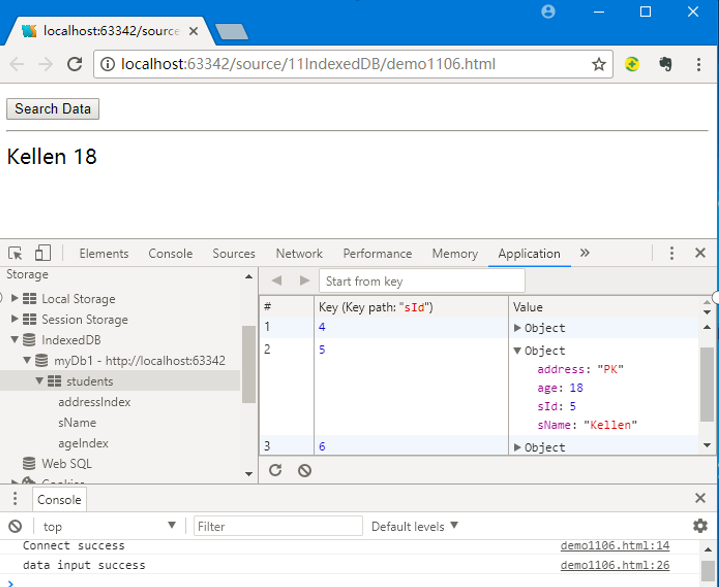The height and width of the screenshot is (587, 719).
Task: Expand the Object value in row 3
Action: tap(517, 447)
